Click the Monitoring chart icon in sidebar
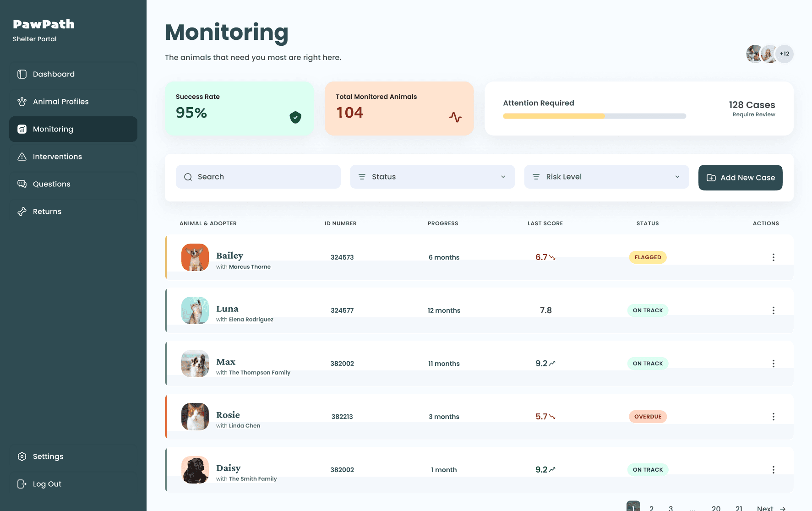 tap(22, 129)
